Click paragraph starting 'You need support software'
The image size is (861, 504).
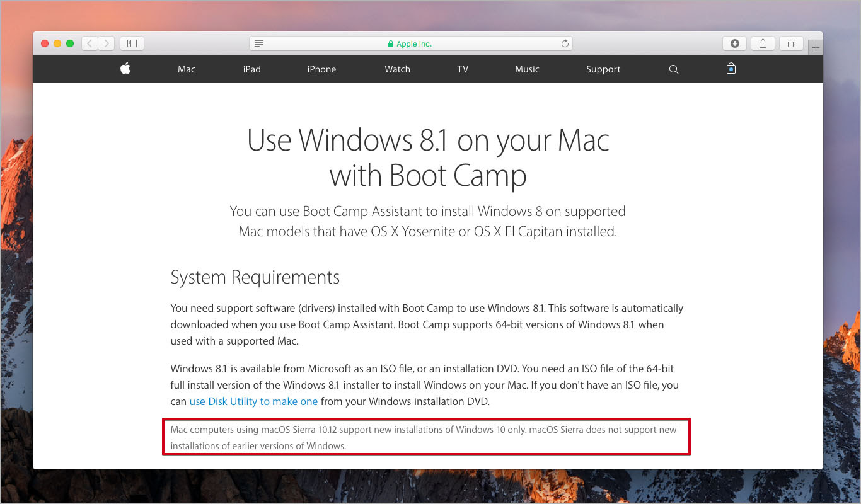[x=427, y=324]
